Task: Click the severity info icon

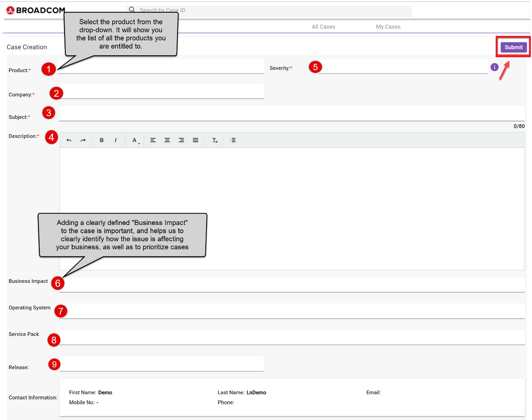Action: (495, 67)
